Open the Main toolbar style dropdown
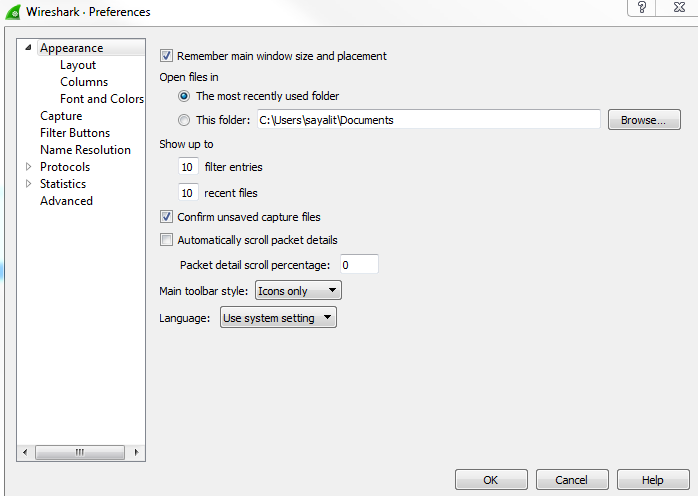 coord(298,291)
